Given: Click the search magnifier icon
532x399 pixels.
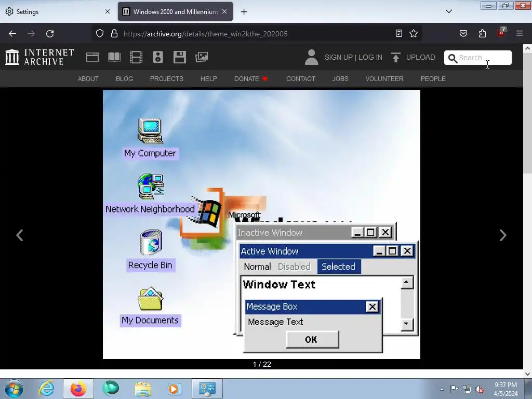Looking at the screenshot, I should (453, 58).
